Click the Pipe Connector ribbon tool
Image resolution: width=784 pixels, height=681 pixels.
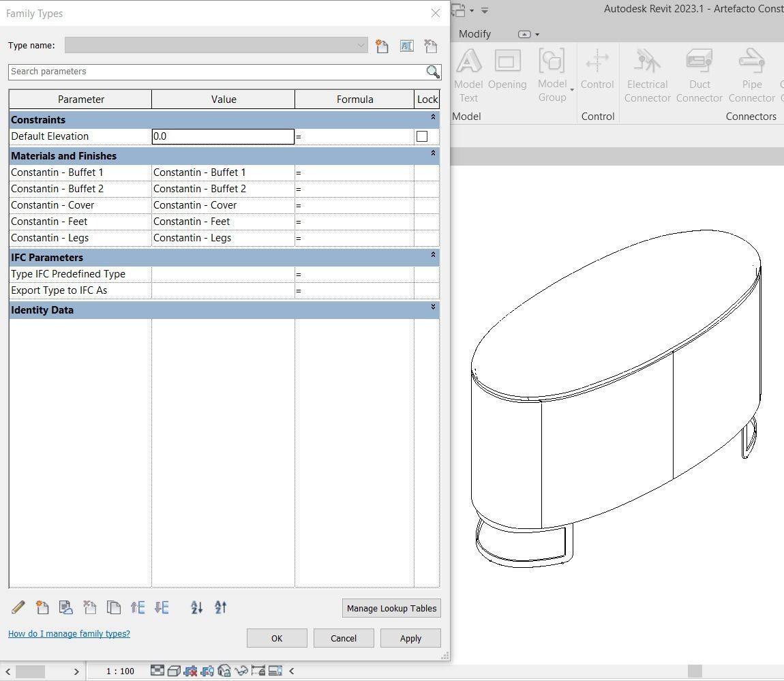pyautogui.click(x=751, y=76)
